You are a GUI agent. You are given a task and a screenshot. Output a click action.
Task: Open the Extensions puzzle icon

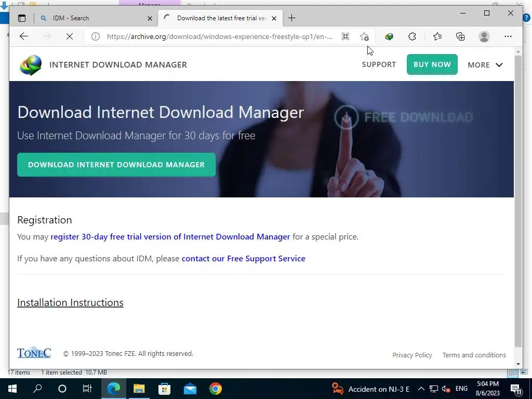click(x=412, y=36)
